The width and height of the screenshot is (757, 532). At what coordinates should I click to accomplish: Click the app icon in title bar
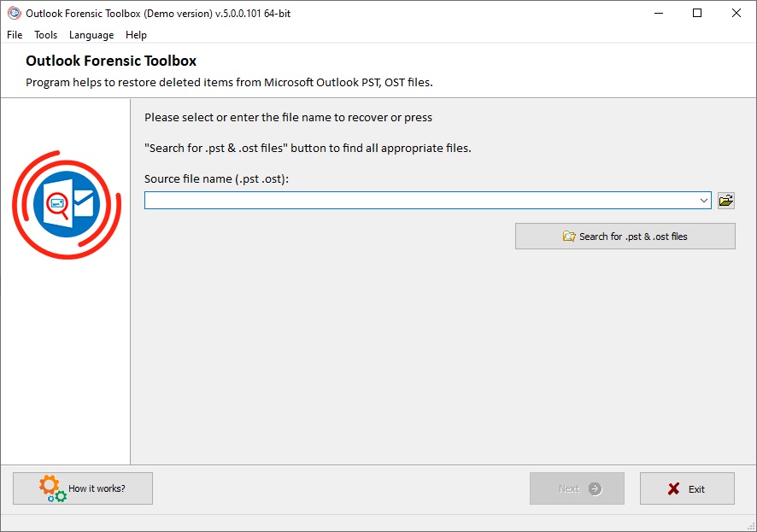point(14,13)
